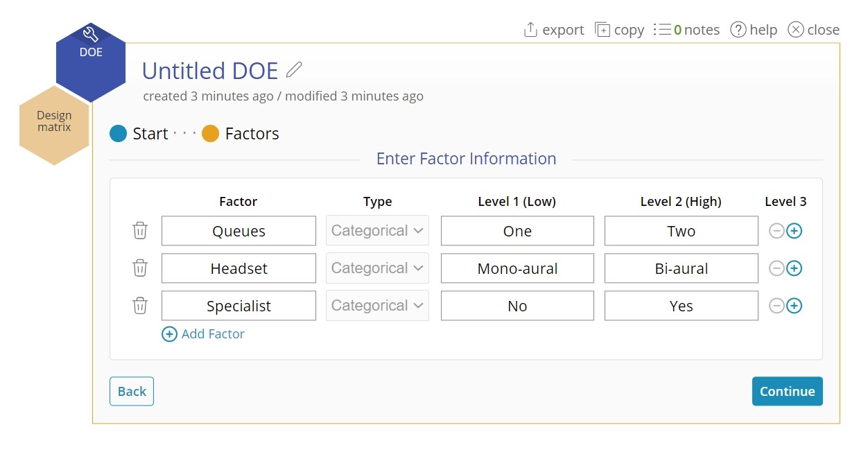The width and height of the screenshot is (868, 459).
Task: Click the Add Factor link
Action: pos(203,334)
